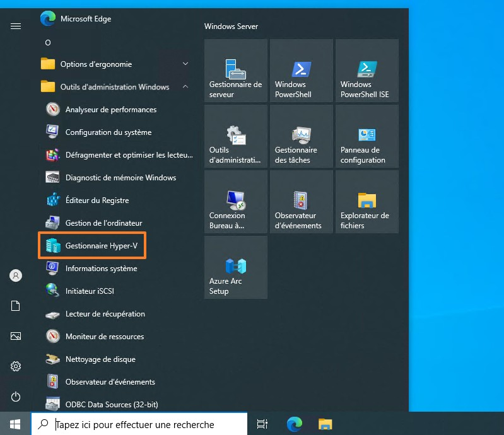Click the power button in Start sidebar
The height and width of the screenshot is (435, 504).
point(16,397)
